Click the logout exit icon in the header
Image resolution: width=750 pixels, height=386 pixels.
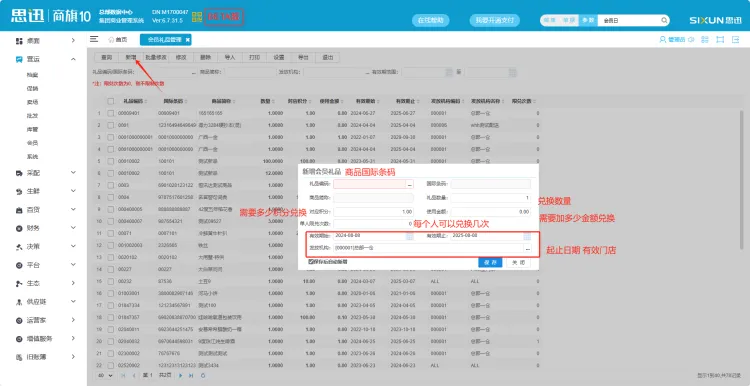(735, 40)
